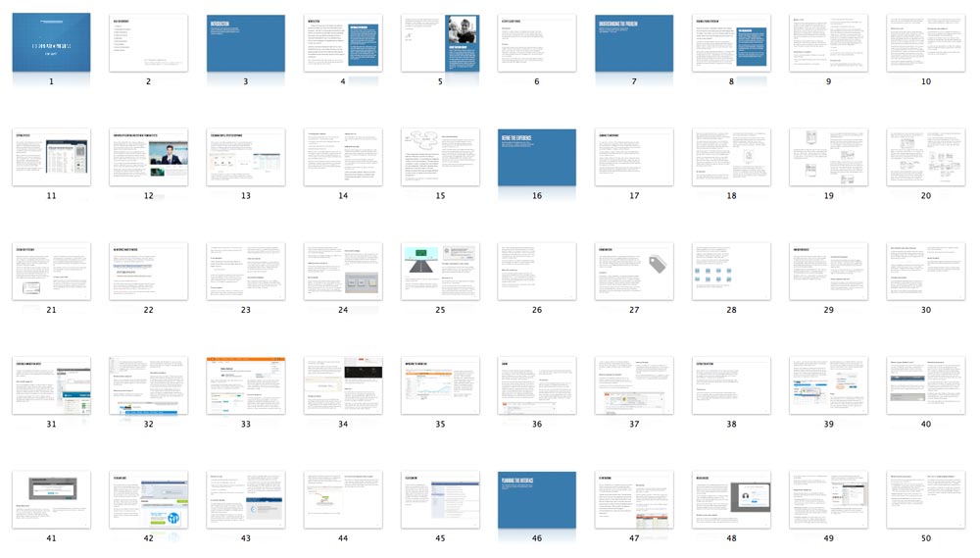The image size is (980, 558).
Task: Click text-only slide 38
Action: [x=731, y=385]
